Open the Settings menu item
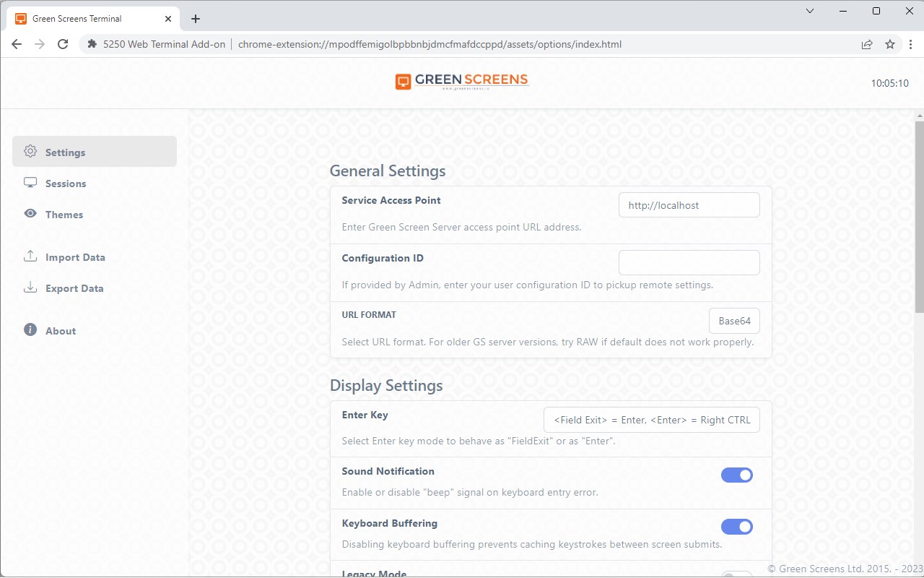The image size is (924, 578). (x=95, y=152)
